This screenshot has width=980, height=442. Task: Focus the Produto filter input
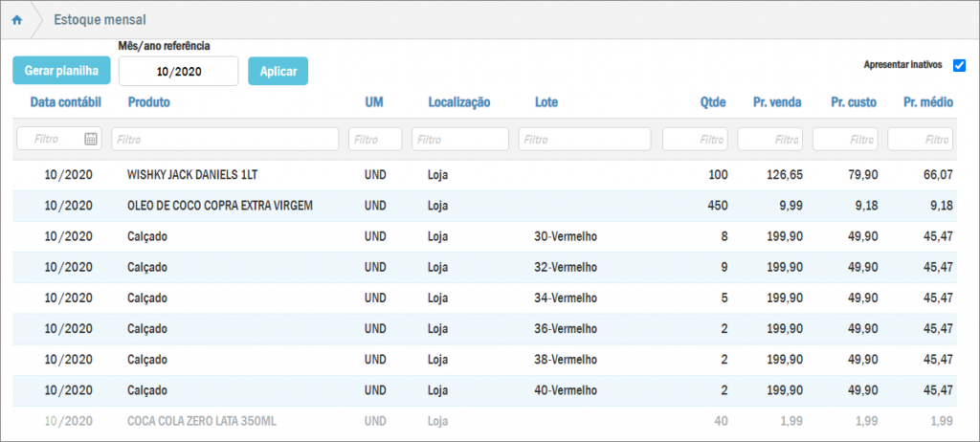coord(225,139)
